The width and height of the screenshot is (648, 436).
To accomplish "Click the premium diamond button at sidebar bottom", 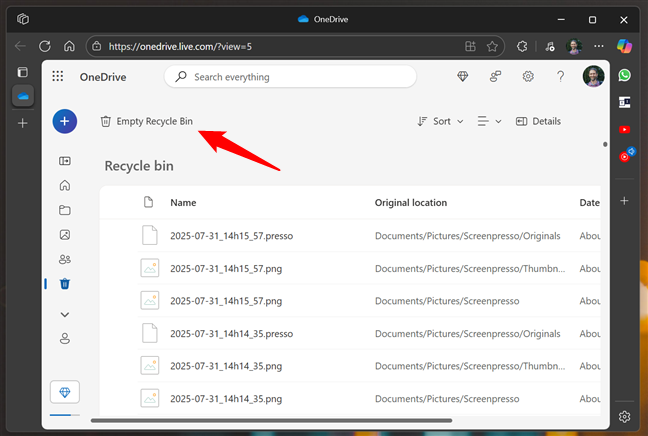I will point(65,392).
